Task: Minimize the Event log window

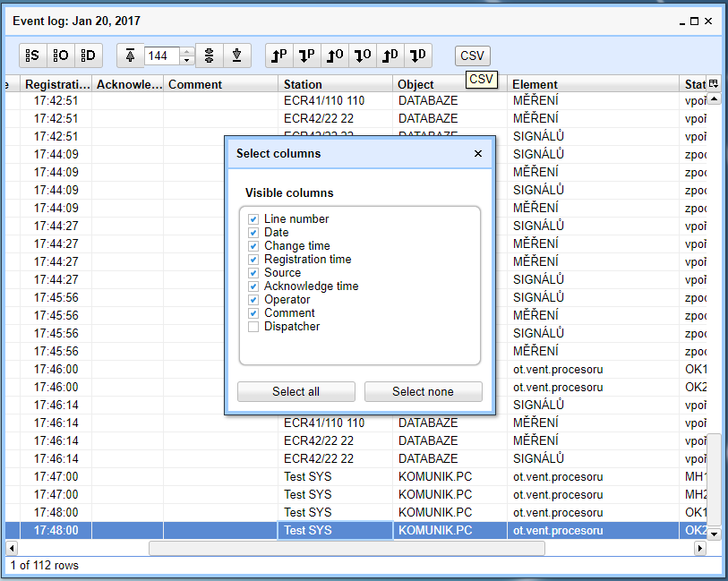Action: [682, 21]
